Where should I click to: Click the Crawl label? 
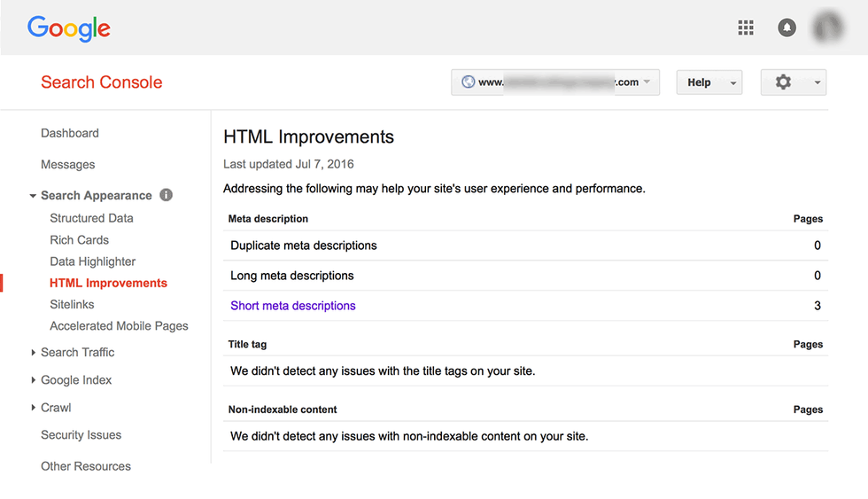pyautogui.click(x=56, y=408)
